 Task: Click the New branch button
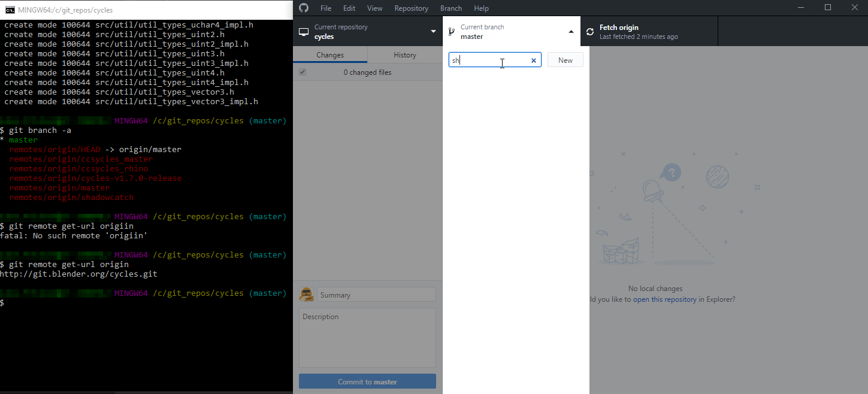point(565,60)
